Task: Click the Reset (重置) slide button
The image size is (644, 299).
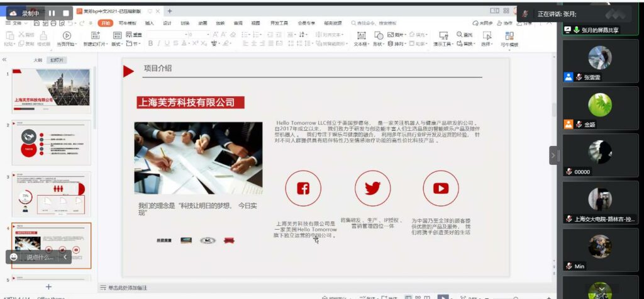Action: [133, 35]
